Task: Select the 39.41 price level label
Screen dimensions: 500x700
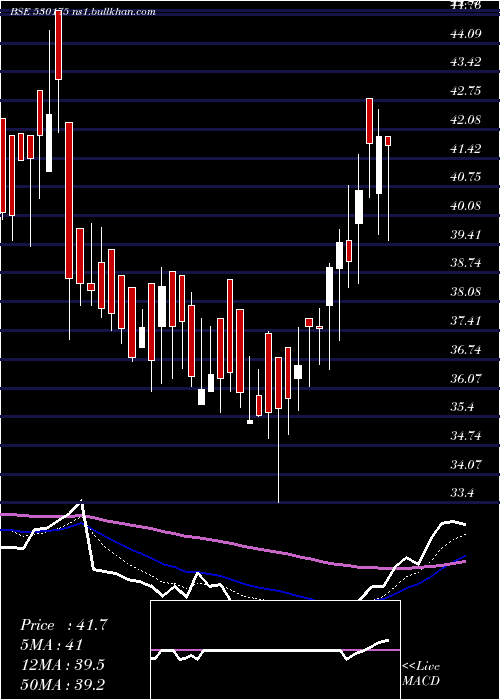Action: pyautogui.click(x=466, y=234)
